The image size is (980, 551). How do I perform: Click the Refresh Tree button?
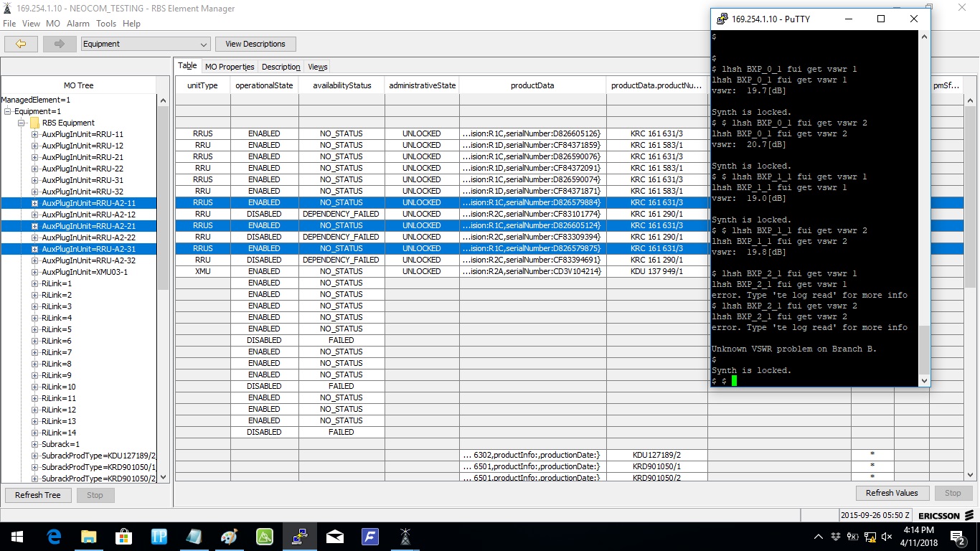pos(38,495)
